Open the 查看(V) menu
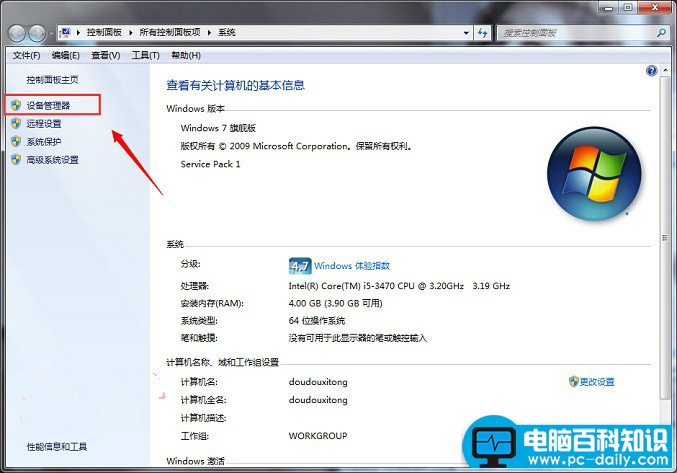677x473 pixels. pyautogui.click(x=106, y=55)
